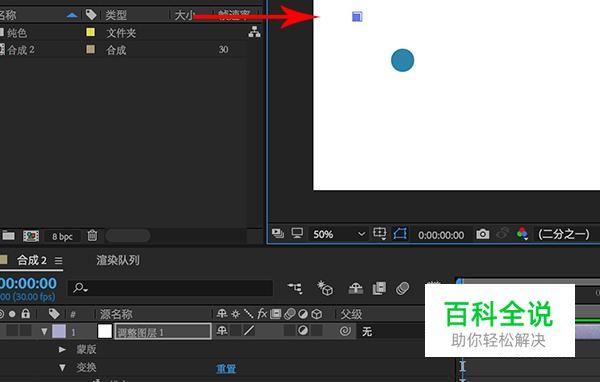Toggle the lock switch for 调整图层 1

(26, 331)
